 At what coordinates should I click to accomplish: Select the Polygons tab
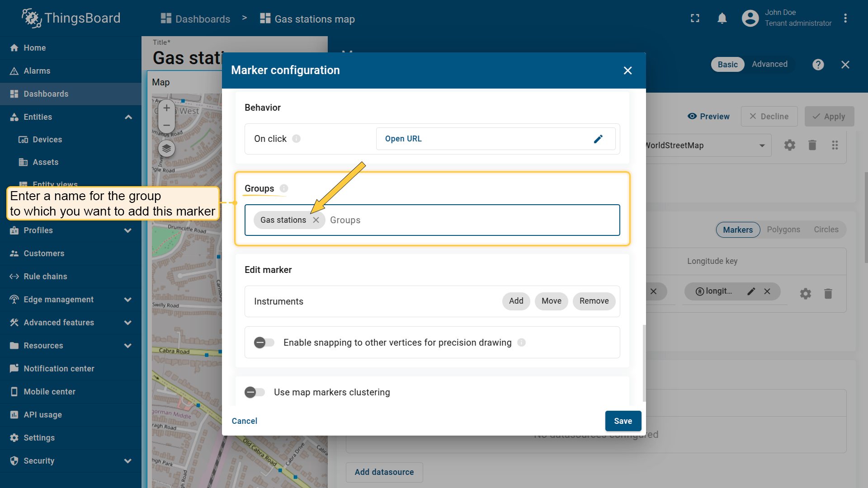tap(783, 230)
